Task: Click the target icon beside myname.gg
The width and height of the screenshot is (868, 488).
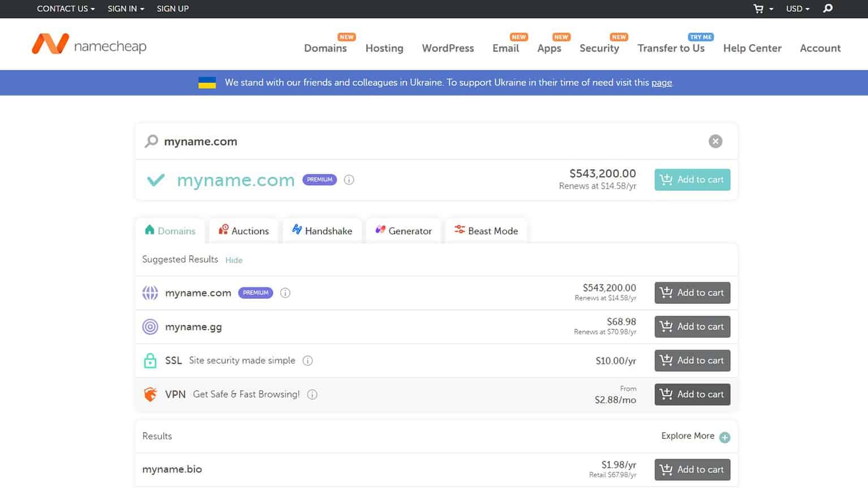Action: (x=150, y=326)
